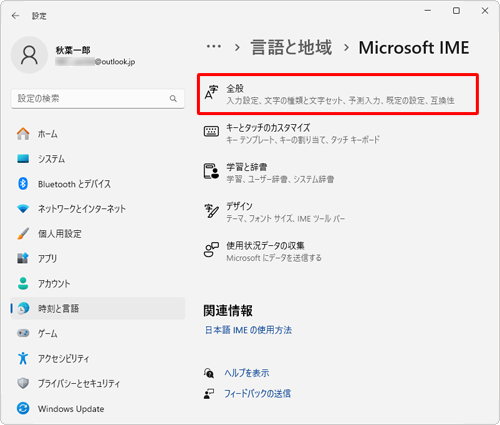Click the ゲーム controller icon
This screenshot has width=500, height=425.
(x=23, y=333)
